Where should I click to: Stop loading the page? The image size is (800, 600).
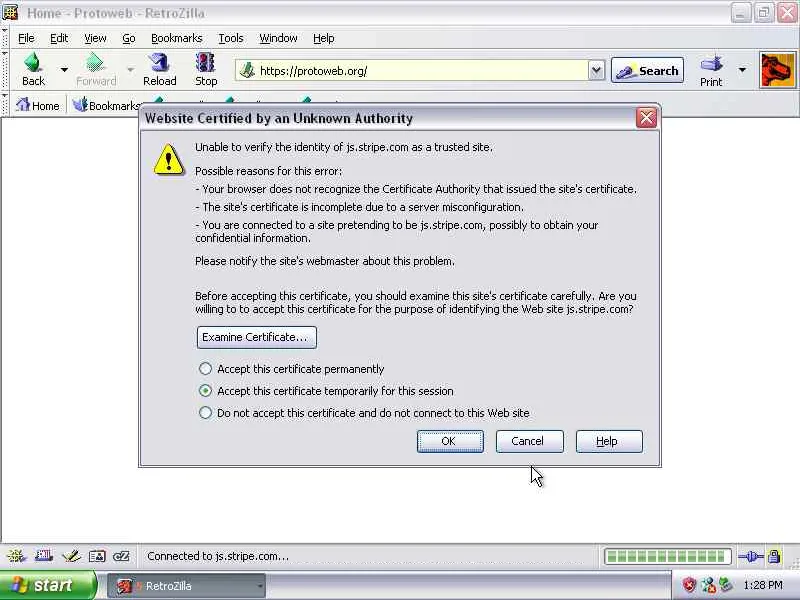206,70
